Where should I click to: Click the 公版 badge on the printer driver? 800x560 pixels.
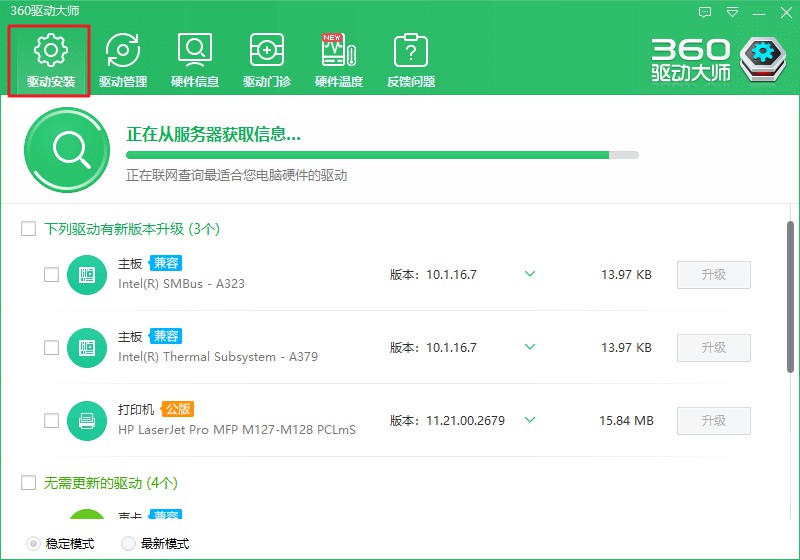tap(177, 409)
